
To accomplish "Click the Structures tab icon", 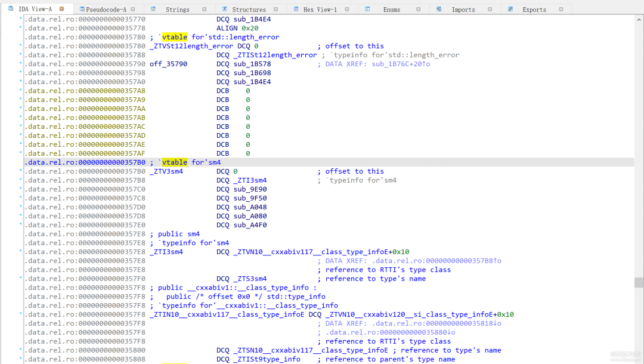I will tap(224, 9).
